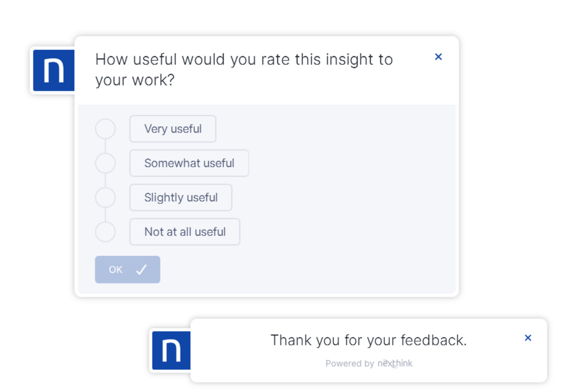The width and height of the screenshot is (562, 392).
Task: Click the nexthink wordmark in the Powered by footer
Action: [x=395, y=363]
